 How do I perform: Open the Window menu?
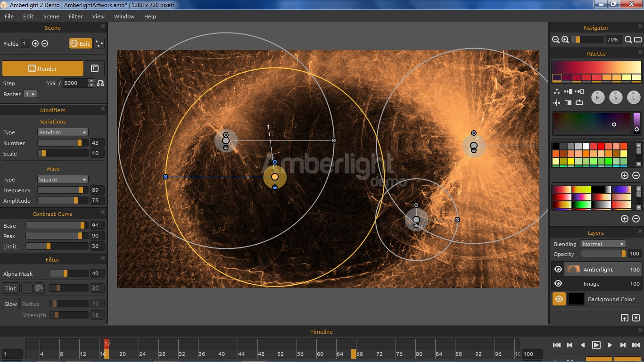(124, 16)
